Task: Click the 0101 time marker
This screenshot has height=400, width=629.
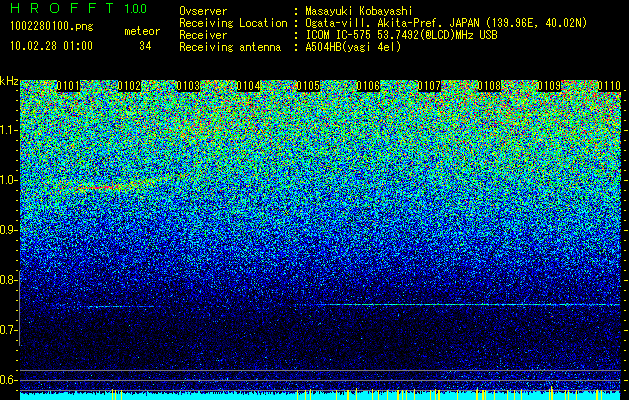Action: click(x=68, y=86)
